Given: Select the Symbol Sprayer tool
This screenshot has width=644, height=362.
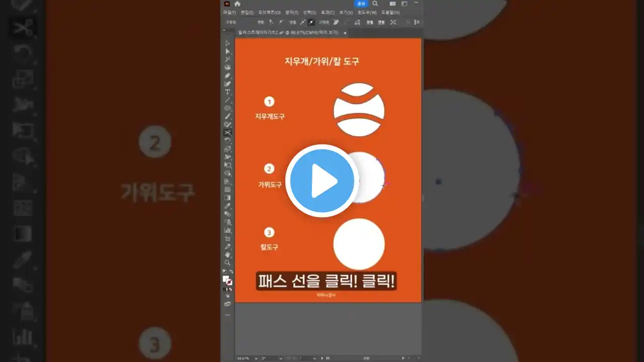Looking at the screenshot, I should tap(228, 222).
